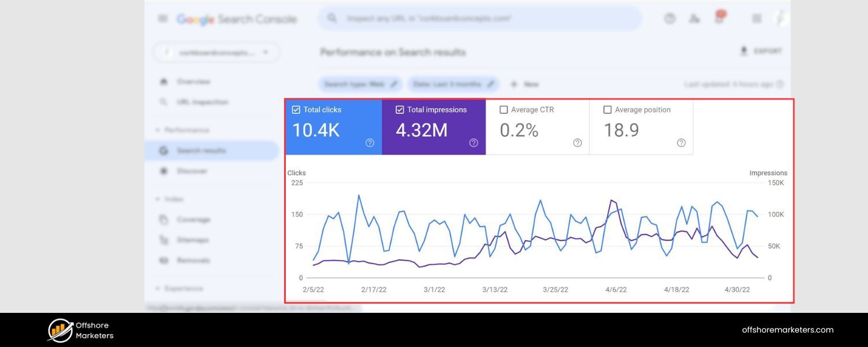This screenshot has width=868, height=347.
Task: Enable the Average position metric
Action: point(608,109)
